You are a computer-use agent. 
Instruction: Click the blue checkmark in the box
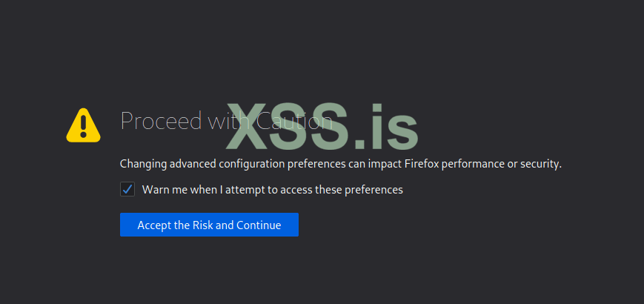[127, 189]
